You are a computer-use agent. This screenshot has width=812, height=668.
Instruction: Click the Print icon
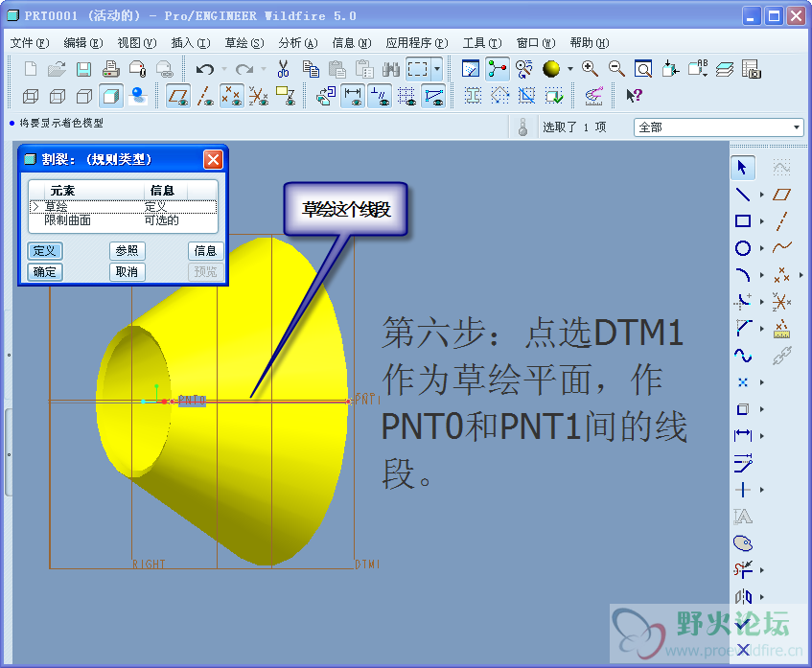(111, 69)
